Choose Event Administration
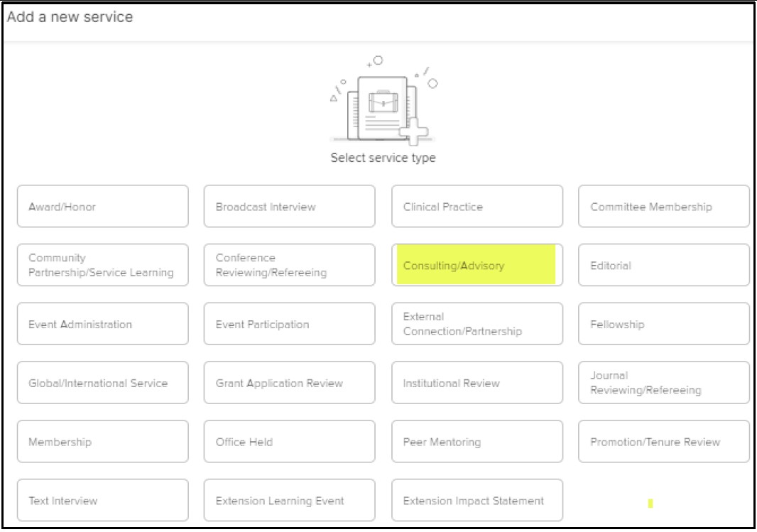Viewport: 757px width, 532px height. [x=103, y=323]
